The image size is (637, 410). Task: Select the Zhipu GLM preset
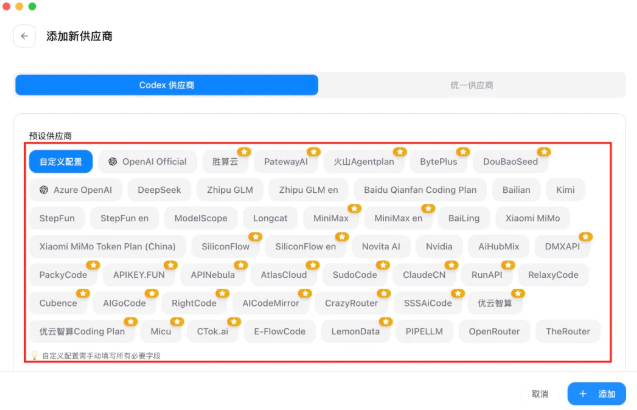click(x=230, y=190)
